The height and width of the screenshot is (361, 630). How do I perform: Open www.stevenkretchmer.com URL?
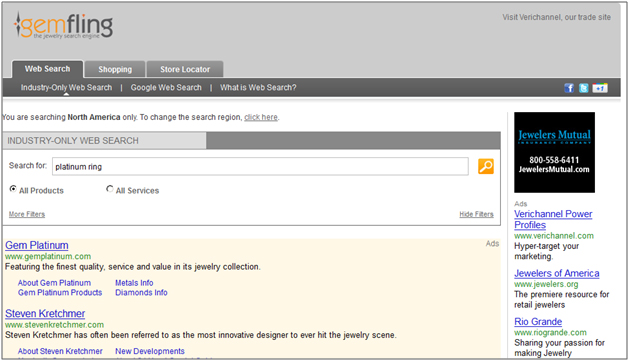54,325
